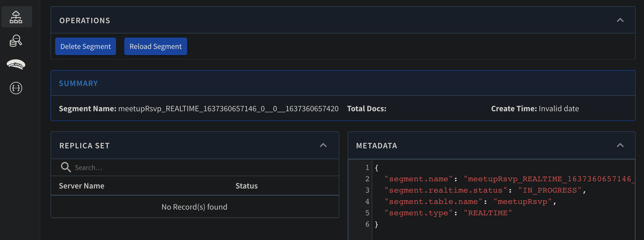Open the Zookeeper Browser icon
This screenshot has width=644, height=240.
16,64
